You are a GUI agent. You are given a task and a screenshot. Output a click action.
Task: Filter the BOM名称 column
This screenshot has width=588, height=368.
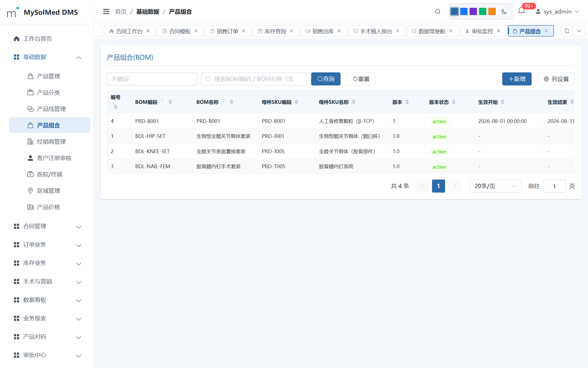tap(223, 101)
